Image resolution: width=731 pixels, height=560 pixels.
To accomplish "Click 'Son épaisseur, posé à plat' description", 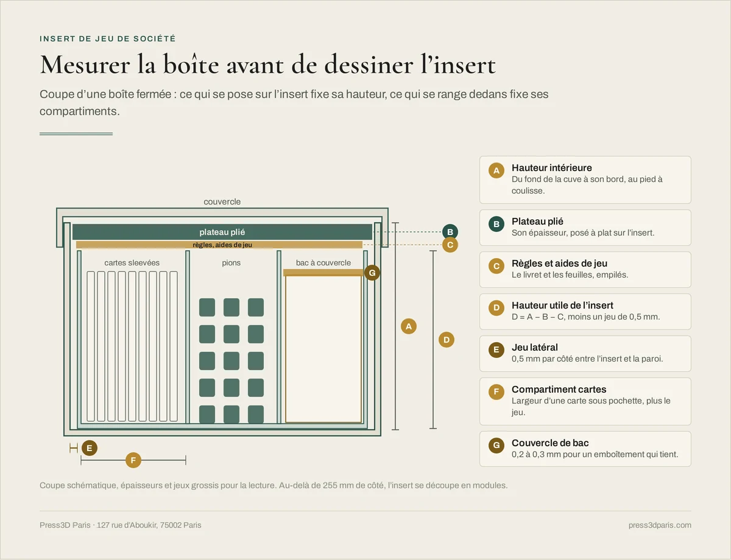I will [x=583, y=233].
